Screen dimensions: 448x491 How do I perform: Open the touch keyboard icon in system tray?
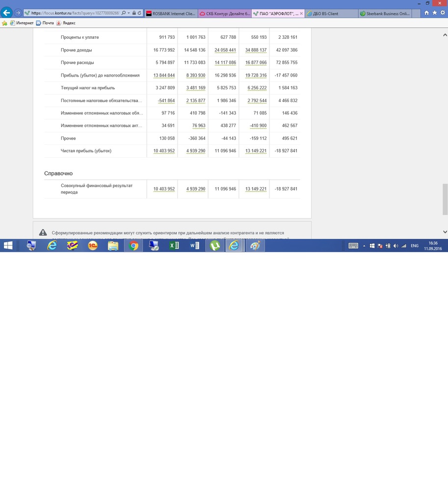pyautogui.click(x=353, y=246)
